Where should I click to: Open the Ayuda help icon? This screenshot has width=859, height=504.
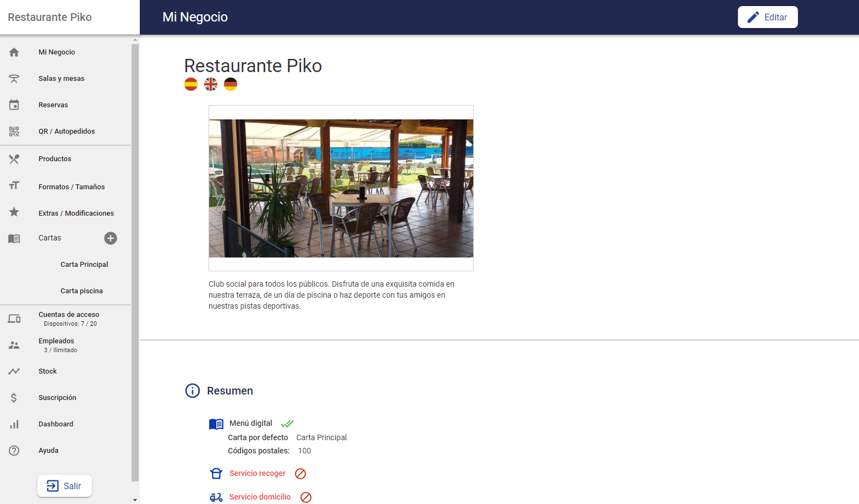click(14, 451)
